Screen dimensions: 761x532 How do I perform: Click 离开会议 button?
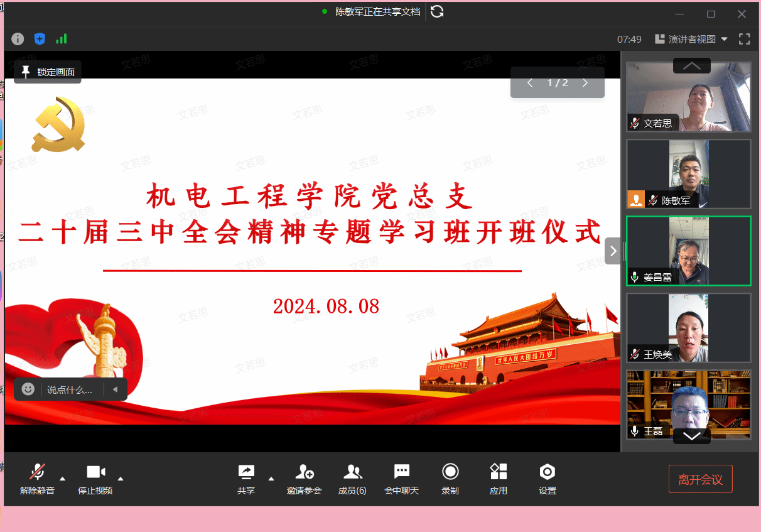(700, 480)
